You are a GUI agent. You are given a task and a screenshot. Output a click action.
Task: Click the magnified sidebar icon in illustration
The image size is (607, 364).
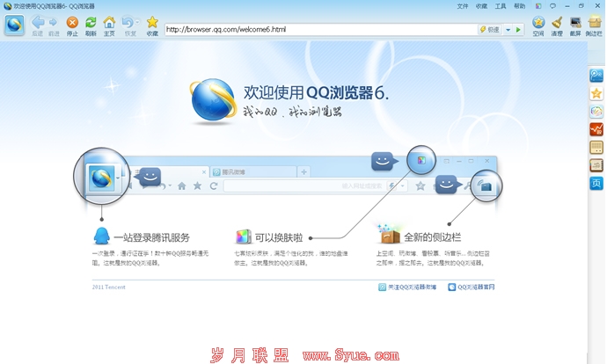click(486, 186)
